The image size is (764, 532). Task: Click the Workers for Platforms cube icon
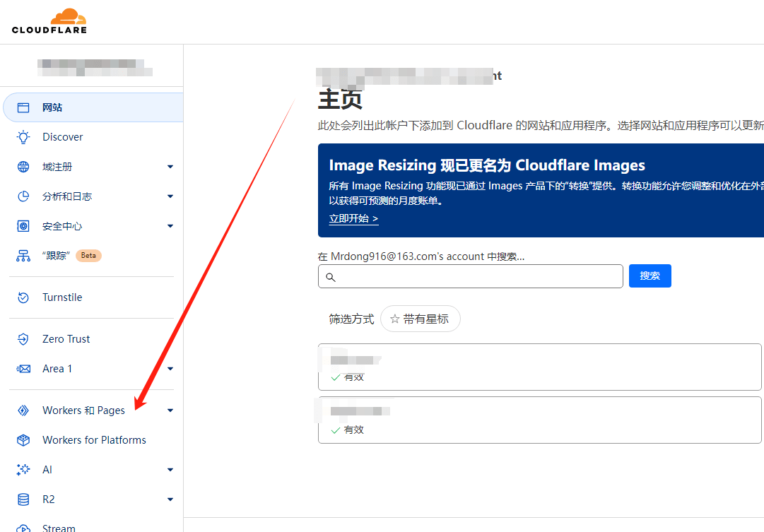[x=23, y=440]
